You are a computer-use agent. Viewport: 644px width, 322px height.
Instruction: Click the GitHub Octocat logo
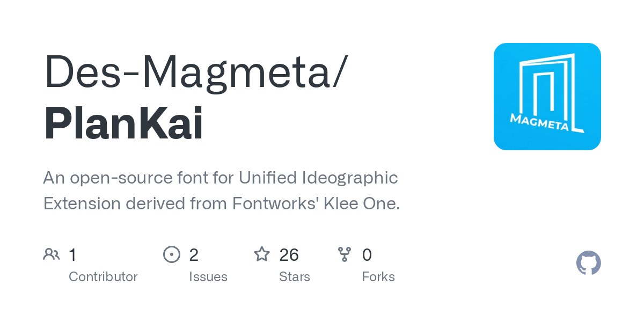[588, 263]
